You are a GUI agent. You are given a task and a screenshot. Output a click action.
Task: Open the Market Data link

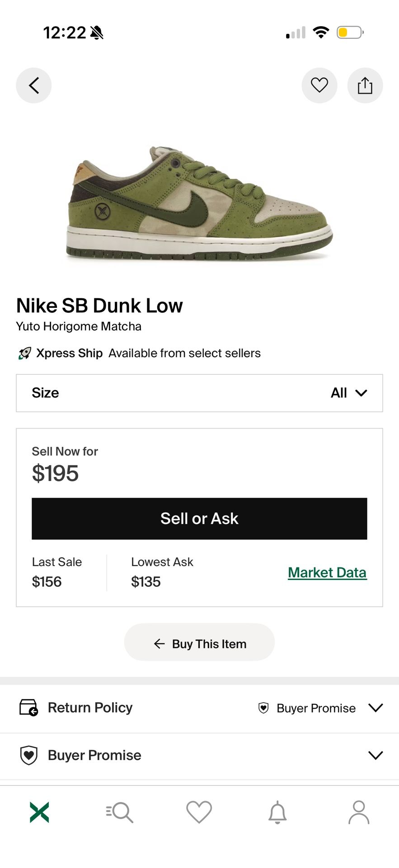coord(327,572)
